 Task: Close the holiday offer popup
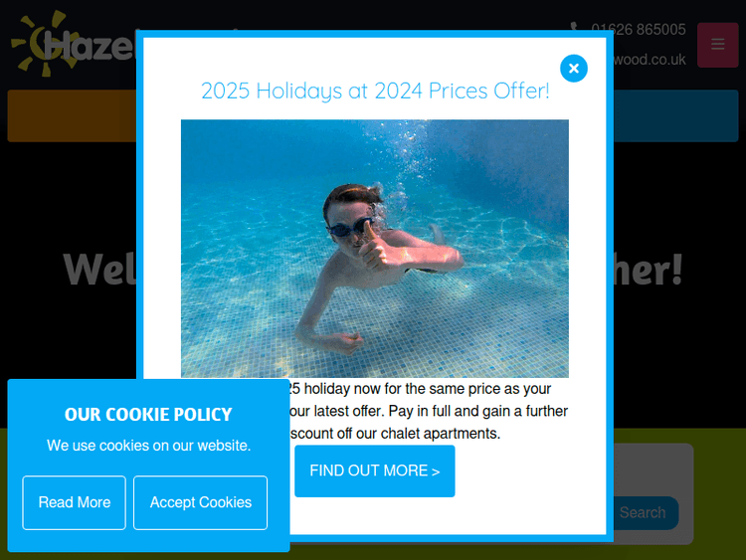coord(574,69)
